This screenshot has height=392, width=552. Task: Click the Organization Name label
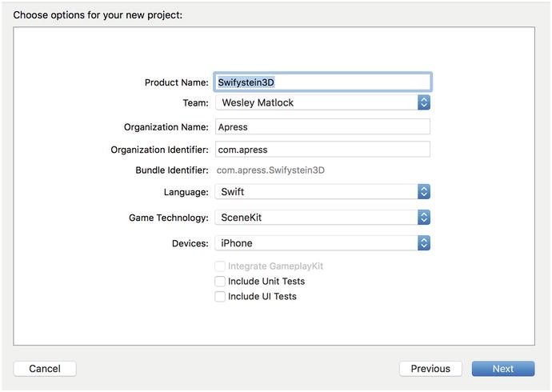pyautogui.click(x=166, y=127)
